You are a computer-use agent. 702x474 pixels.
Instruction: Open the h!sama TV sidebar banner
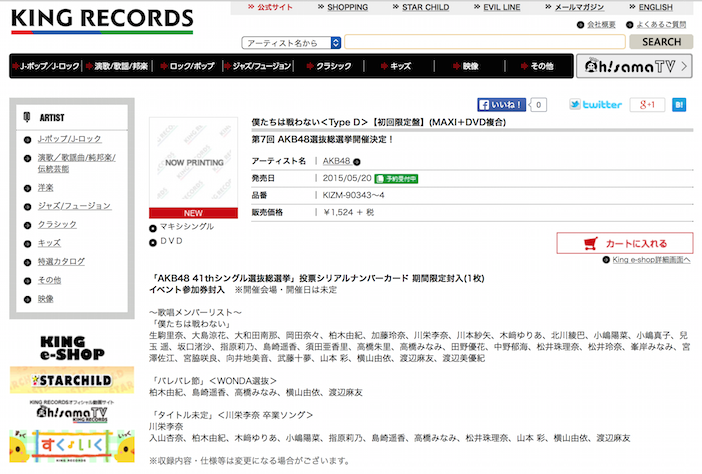pyautogui.click(x=72, y=411)
